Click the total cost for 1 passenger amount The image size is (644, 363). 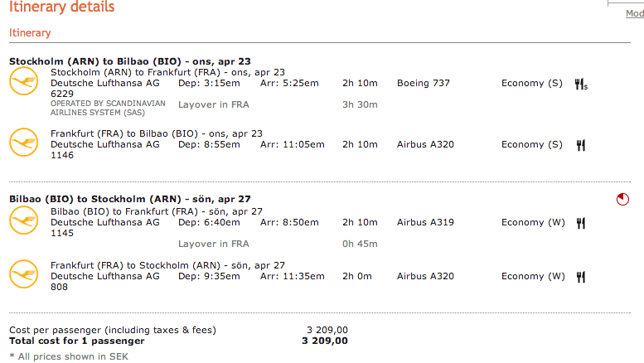pyautogui.click(x=325, y=341)
